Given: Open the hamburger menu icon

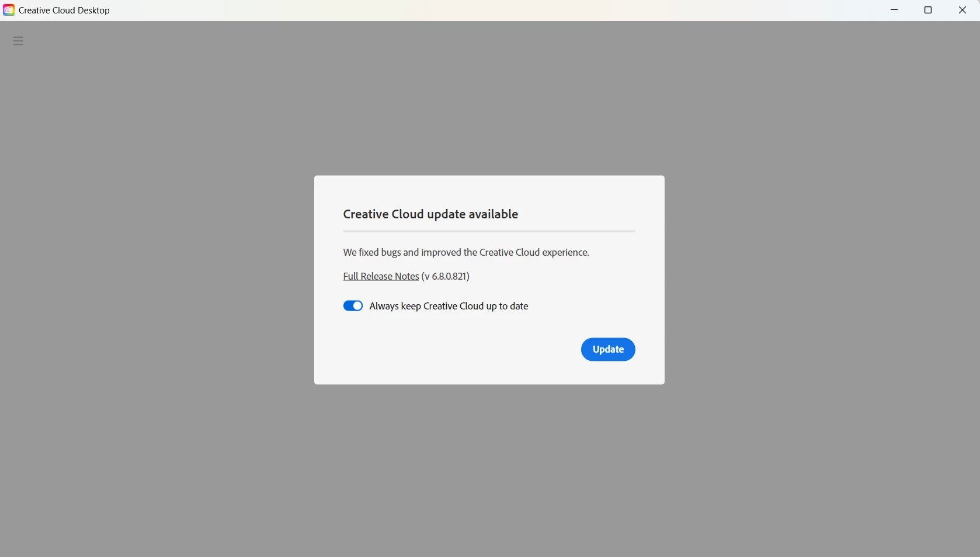Looking at the screenshot, I should pyautogui.click(x=18, y=41).
